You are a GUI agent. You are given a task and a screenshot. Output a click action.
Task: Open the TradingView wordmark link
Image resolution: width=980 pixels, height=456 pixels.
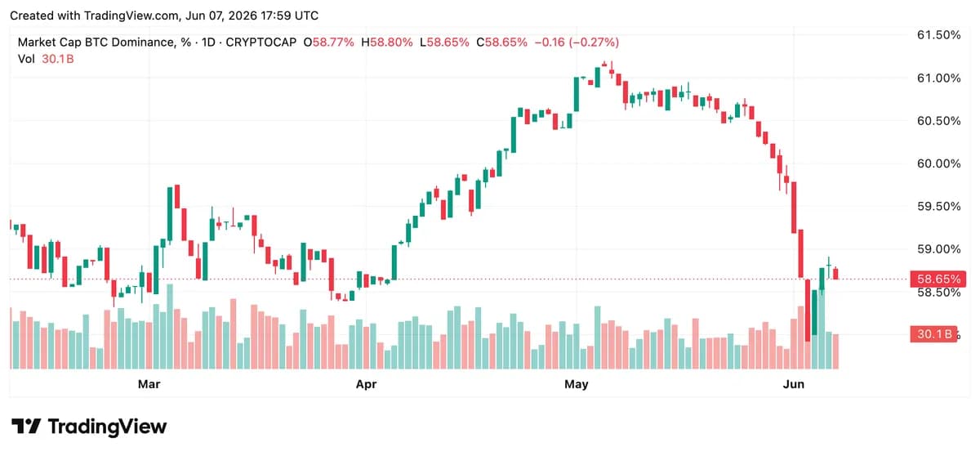(107, 427)
